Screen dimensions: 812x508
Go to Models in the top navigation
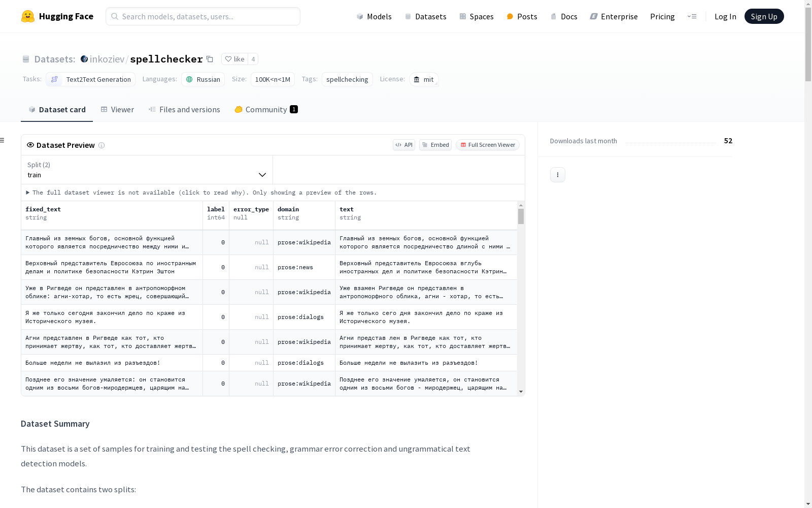click(374, 16)
